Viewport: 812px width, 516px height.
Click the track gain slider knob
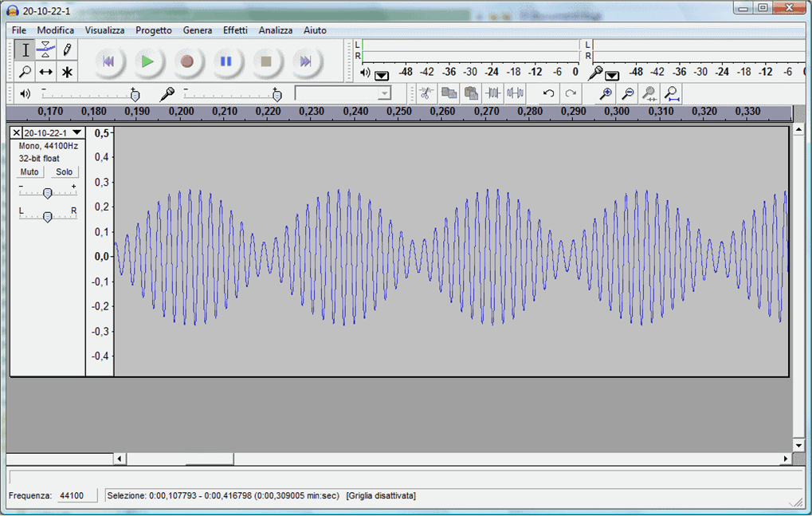48,193
